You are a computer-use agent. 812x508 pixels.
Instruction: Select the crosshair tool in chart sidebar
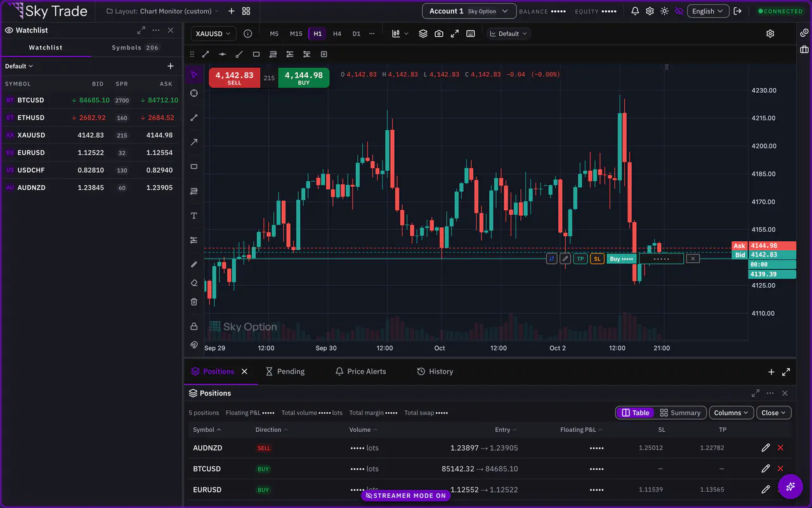194,93
